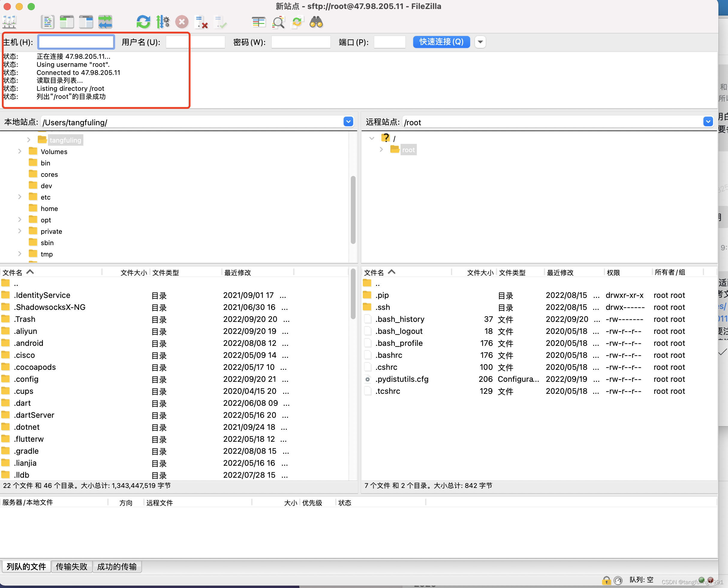Expand the etc folder
The width and height of the screenshot is (728, 588).
(20, 197)
